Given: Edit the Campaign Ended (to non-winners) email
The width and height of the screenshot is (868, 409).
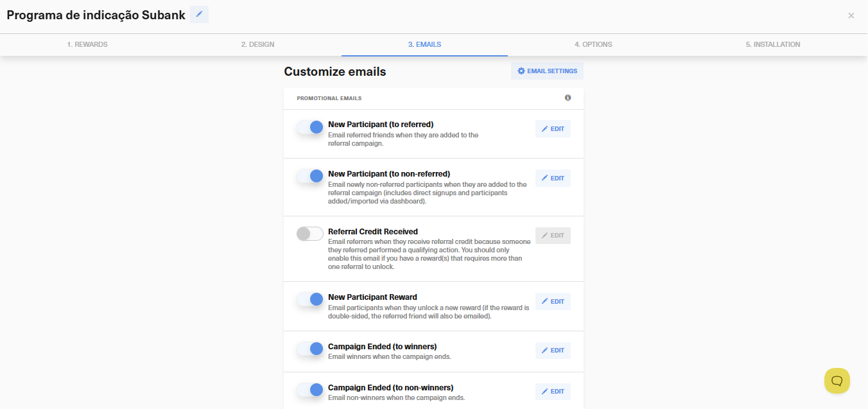Looking at the screenshot, I should coord(553,392).
